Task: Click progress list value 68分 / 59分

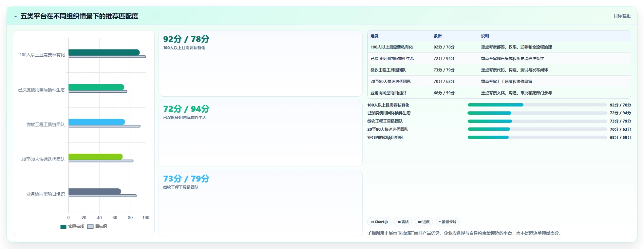Action: [620, 138]
